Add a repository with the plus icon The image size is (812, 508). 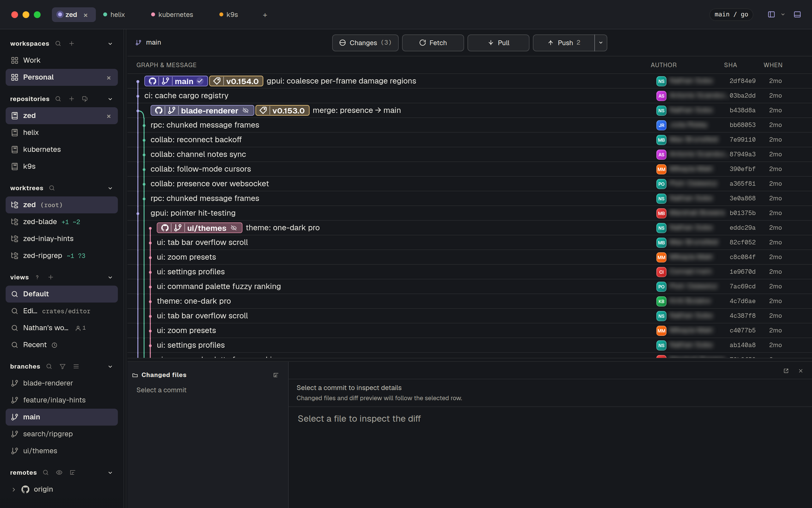[x=72, y=99]
